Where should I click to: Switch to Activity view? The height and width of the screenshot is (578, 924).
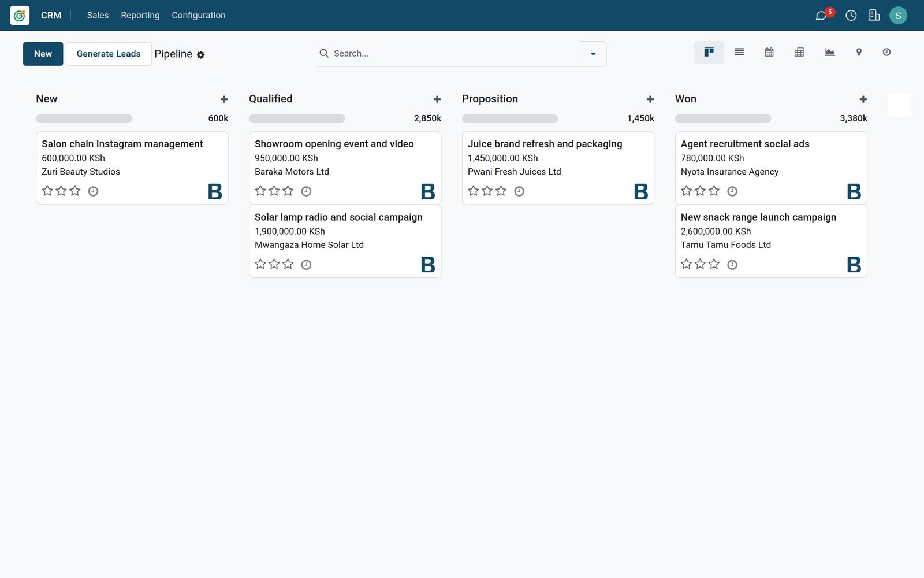click(x=886, y=53)
